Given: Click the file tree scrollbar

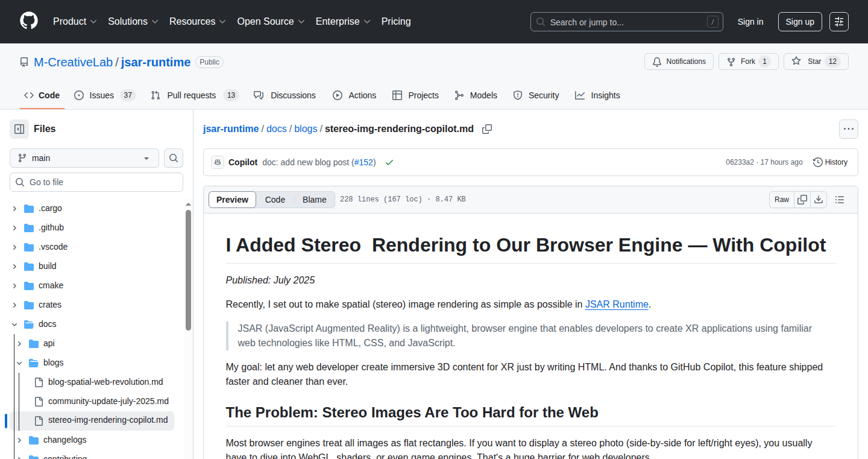Looking at the screenshot, I should (188, 270).
